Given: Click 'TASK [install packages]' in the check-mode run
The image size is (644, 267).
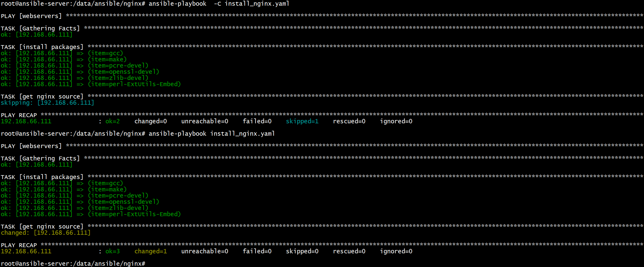Looking at the screenshot, I should pos(42,47).
